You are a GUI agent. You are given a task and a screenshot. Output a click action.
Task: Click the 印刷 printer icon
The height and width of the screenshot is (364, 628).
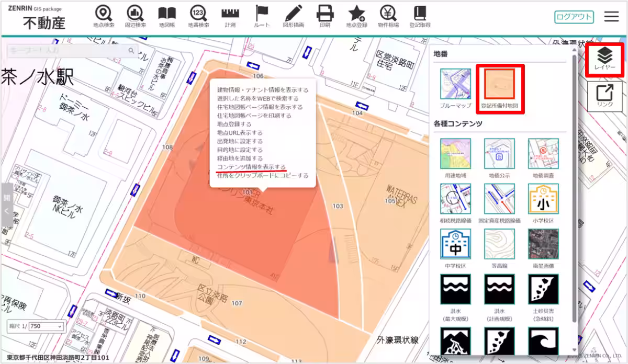point(324,16)
